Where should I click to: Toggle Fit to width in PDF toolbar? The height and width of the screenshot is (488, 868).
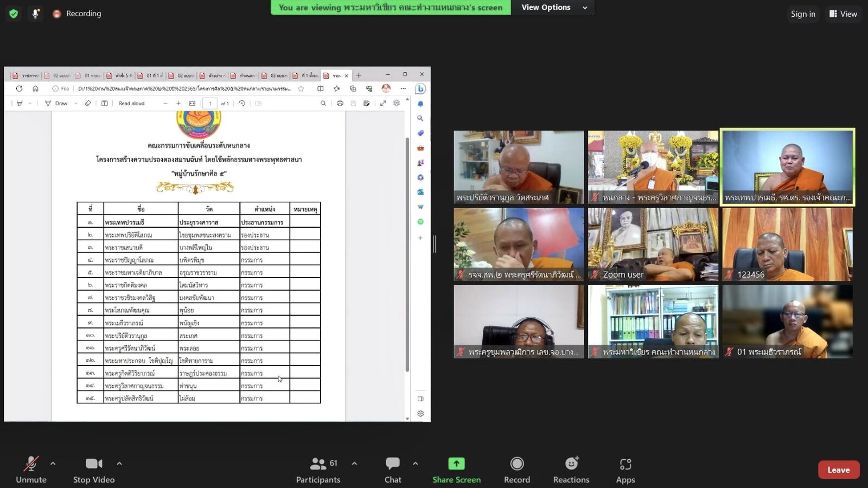[x=192, y=103]
